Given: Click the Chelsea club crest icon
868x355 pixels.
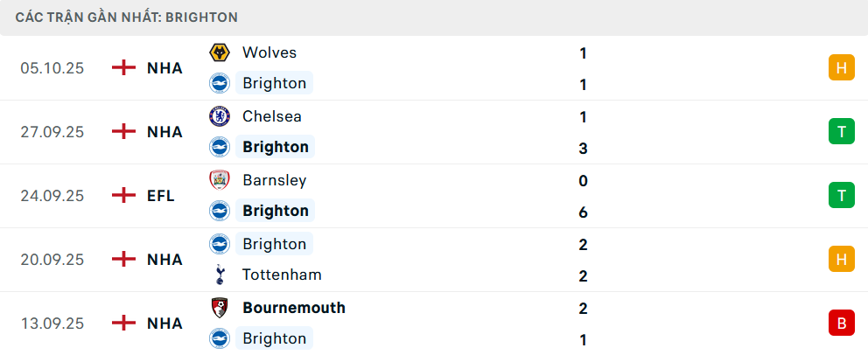Looking at the screenshot, I should click(219, 116).
